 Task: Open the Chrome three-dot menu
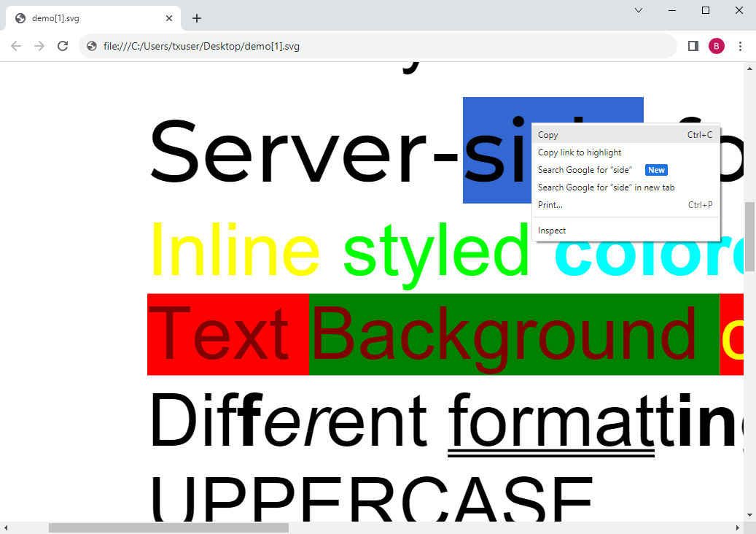tap(740, 45)
